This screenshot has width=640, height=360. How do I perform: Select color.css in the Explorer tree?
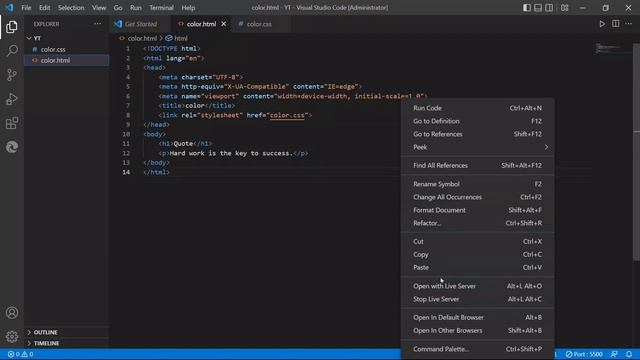[x=67, y=49]
